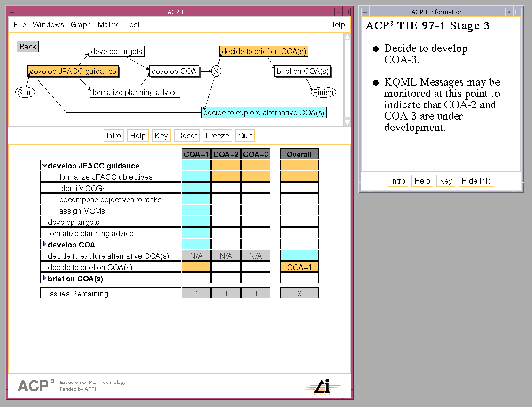Collapse the develop JFACC guidance row
The width and height of the screenshot is (532, 407).
(44, 166)
